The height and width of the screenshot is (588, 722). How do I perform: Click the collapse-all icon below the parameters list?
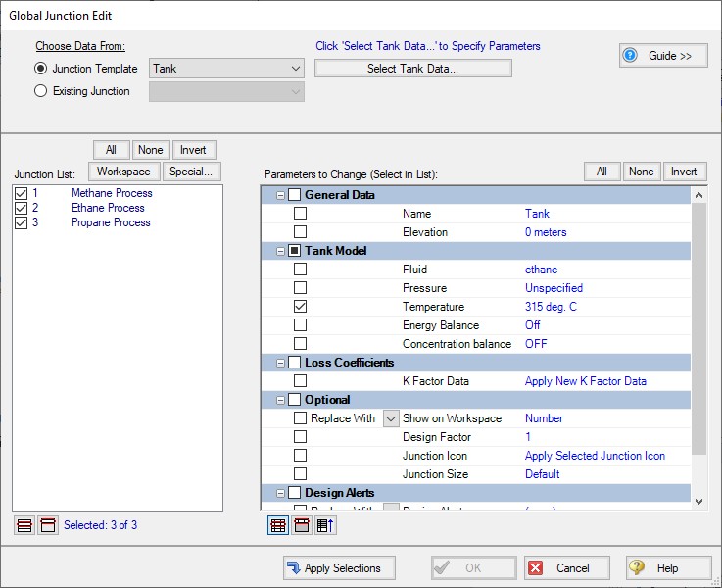pos(302,525)
